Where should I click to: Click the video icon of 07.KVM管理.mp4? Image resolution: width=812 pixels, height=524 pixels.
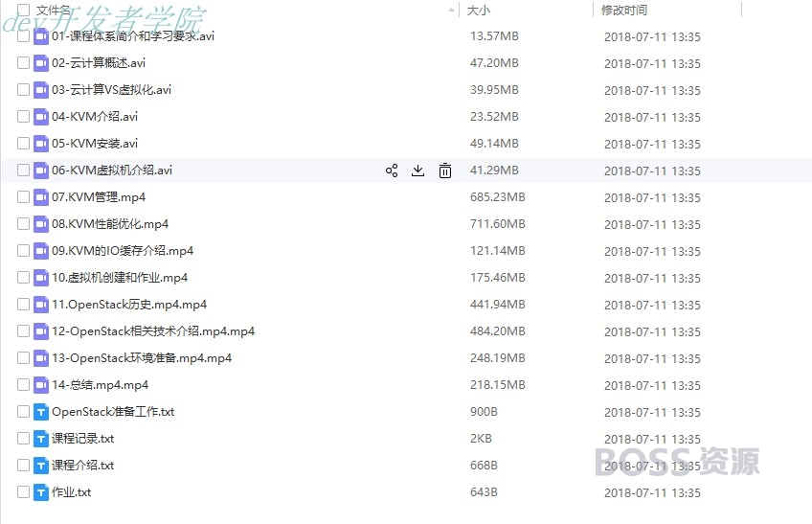41,197
